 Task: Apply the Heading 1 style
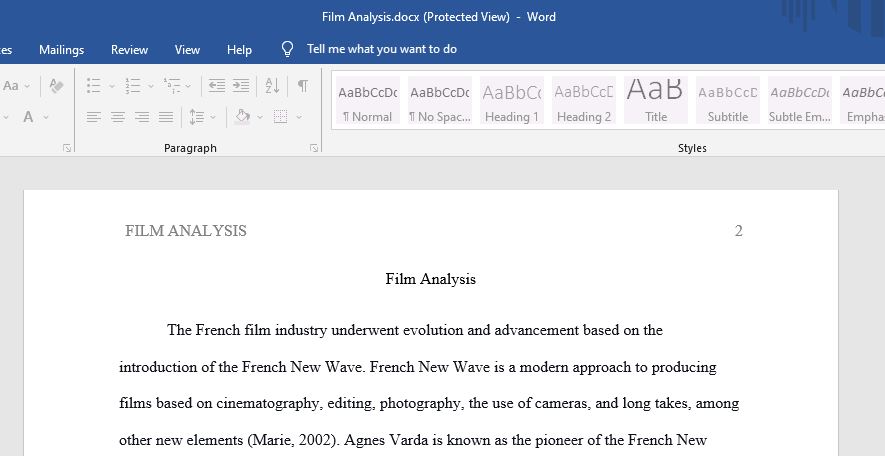512,100
